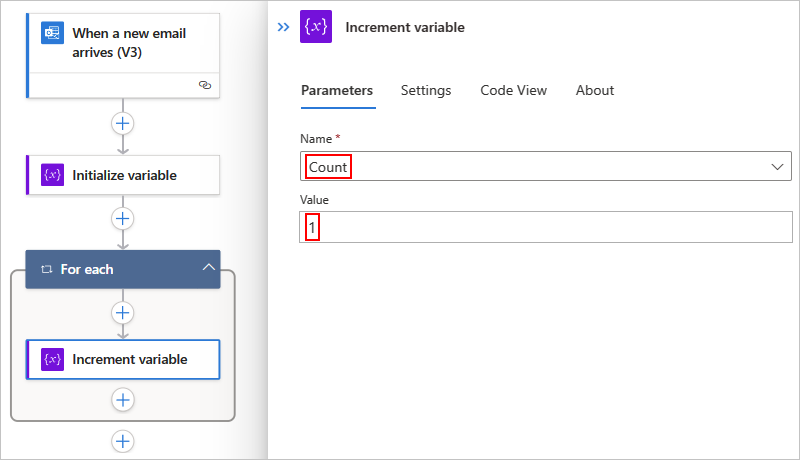Image resolution: width=800 pixels, height=460 pixels.
Task: Click the Initialize variable purple icon
Action: point(52,175)
